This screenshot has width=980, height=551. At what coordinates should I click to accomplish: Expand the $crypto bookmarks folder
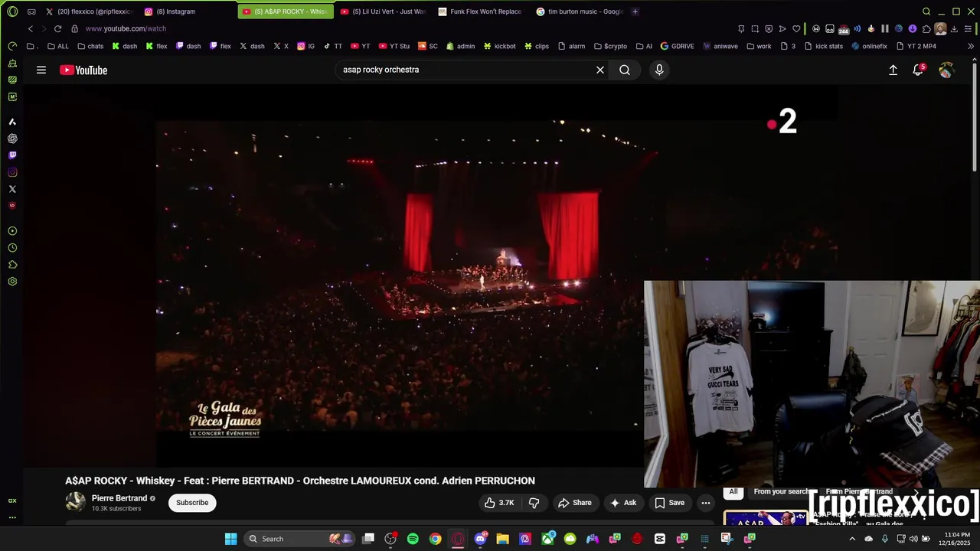pos(610,46)
